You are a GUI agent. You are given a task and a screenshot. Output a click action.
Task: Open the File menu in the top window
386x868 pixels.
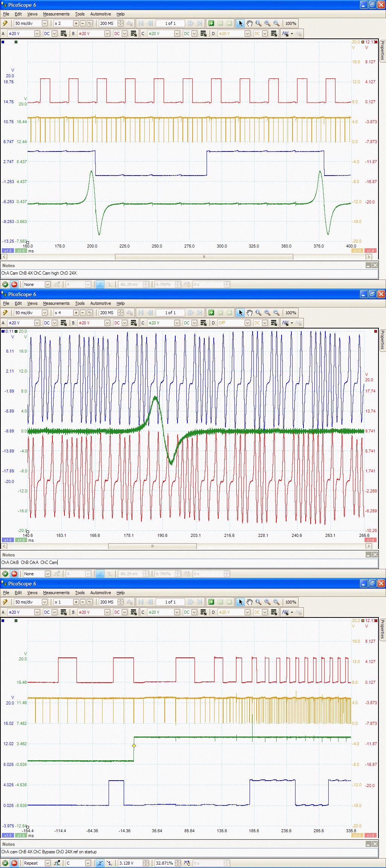[x=6, y=14]
